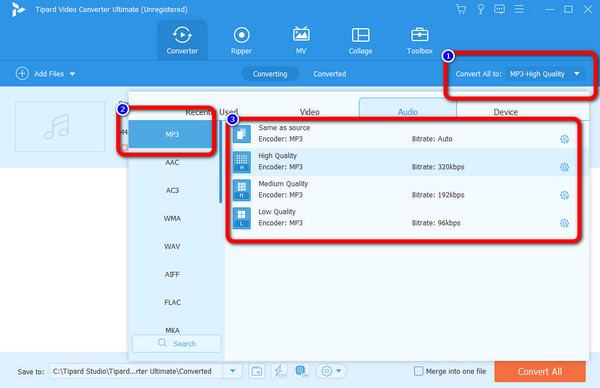Click the format list scrollbar
The height and width of the screenshot is (388, 600).
pos(221,161)
